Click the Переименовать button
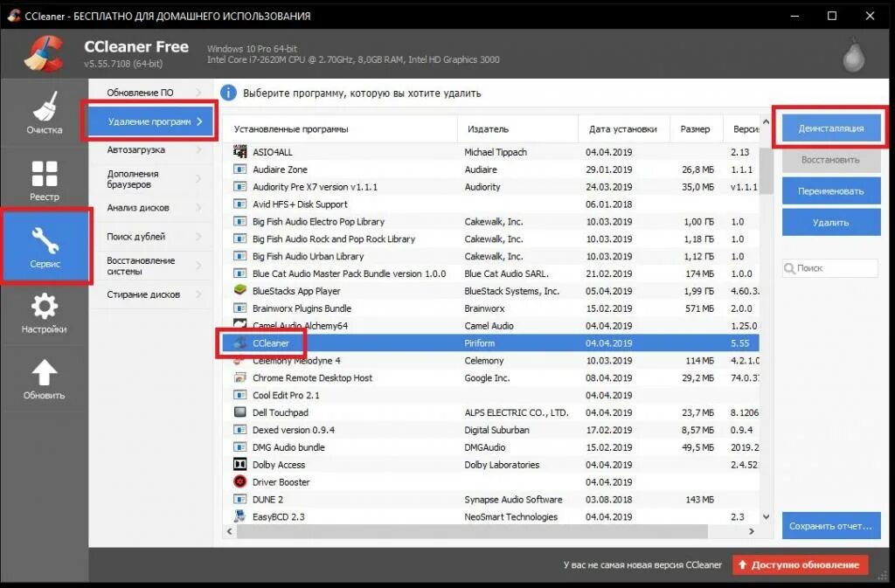 pos(830,191)
